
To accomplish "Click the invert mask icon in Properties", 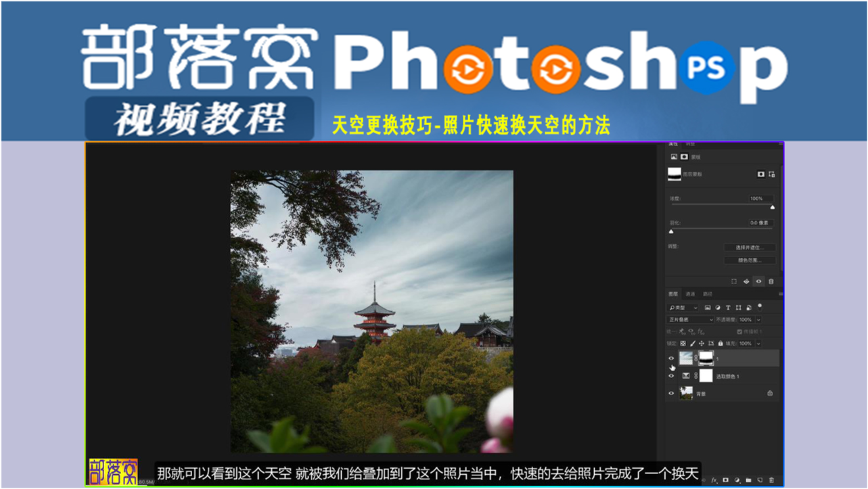I will (x=746, y=281).
